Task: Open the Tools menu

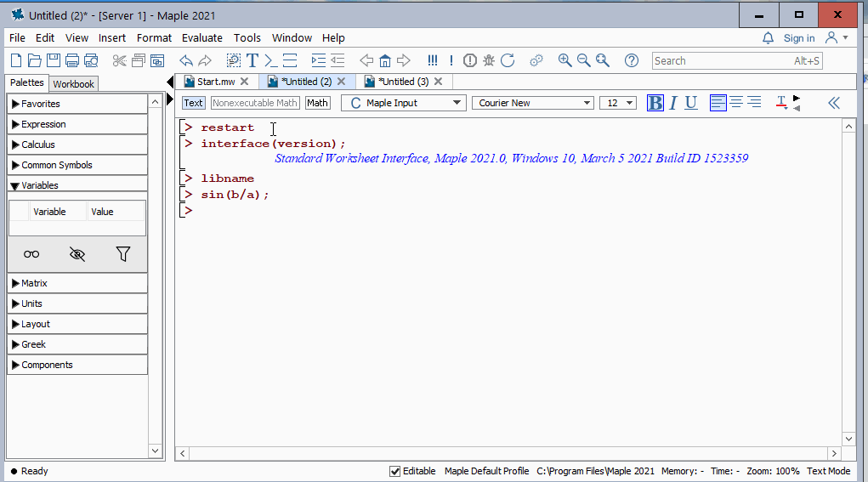Action: [247, 37]
